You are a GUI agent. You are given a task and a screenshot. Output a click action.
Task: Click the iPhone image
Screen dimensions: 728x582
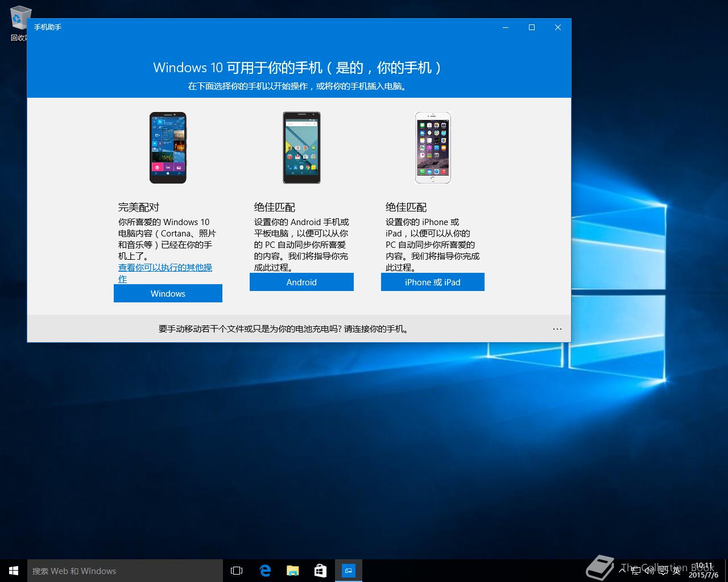[433, 148]
